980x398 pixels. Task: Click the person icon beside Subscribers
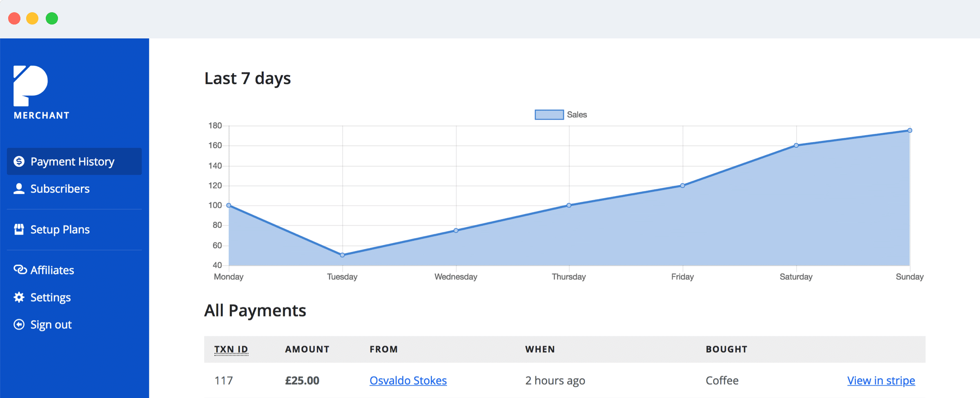point(19,188)
